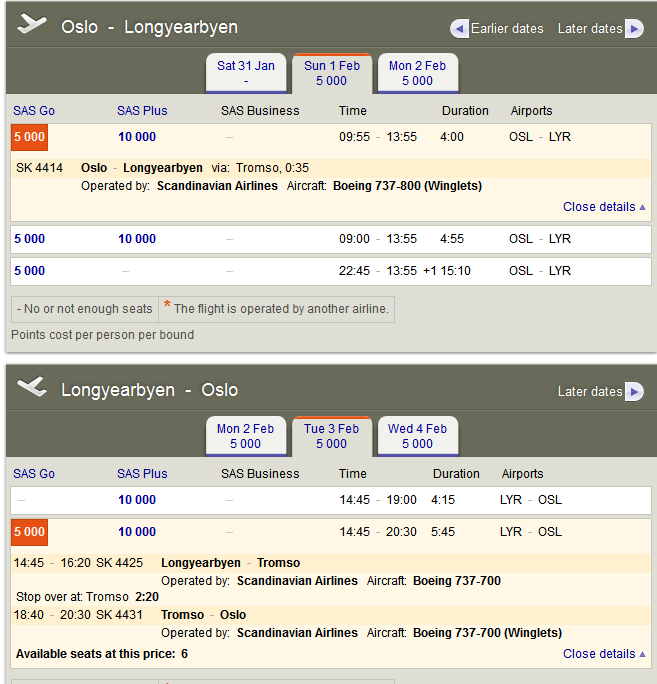Click the outbound Later dates right arrow
Image resolution: width=657 pixels, height=684 pixels.
point(634,28)
